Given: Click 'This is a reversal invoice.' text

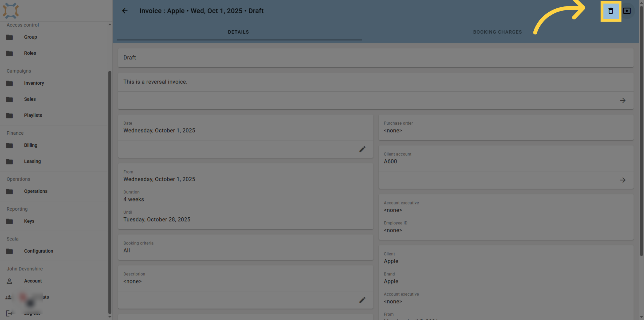Looking at the screenshot, I should pyautogui.click(x=155, y=82).
